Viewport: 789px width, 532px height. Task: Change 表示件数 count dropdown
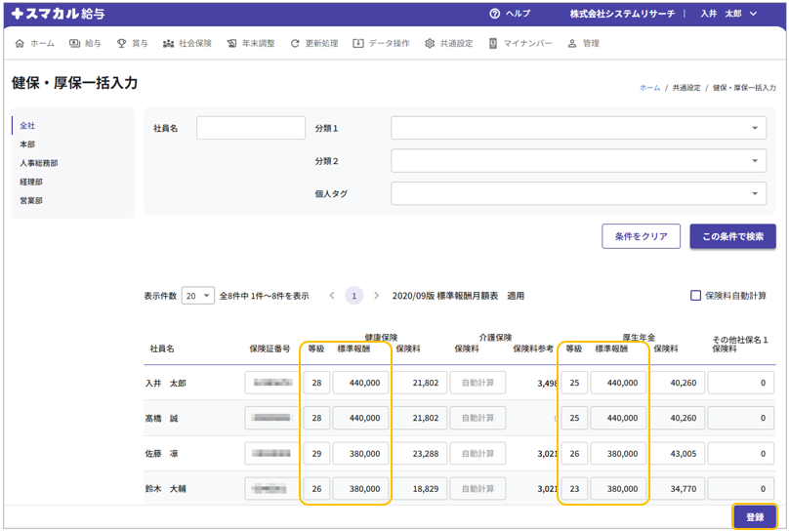click(197, 296)
